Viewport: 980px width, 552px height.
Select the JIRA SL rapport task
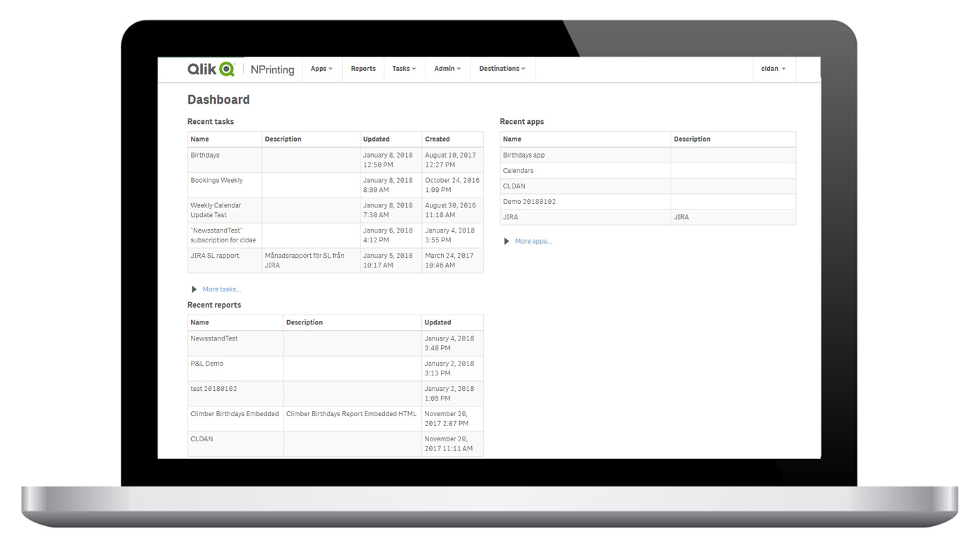point(215,256)
